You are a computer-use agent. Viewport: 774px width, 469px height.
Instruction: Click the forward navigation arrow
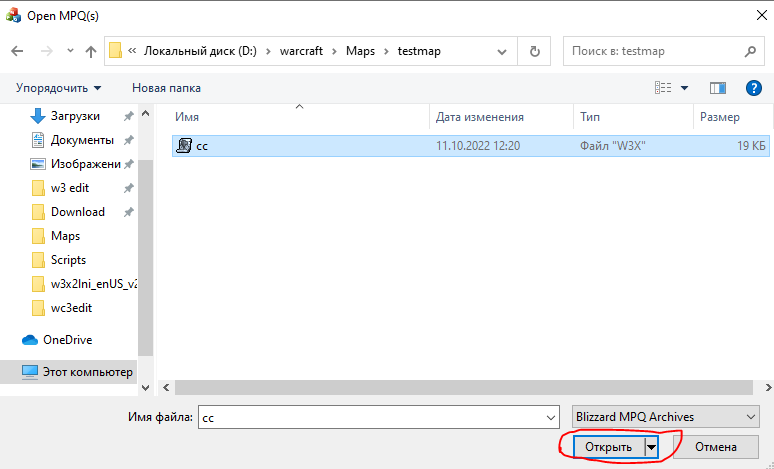point(46,51)
